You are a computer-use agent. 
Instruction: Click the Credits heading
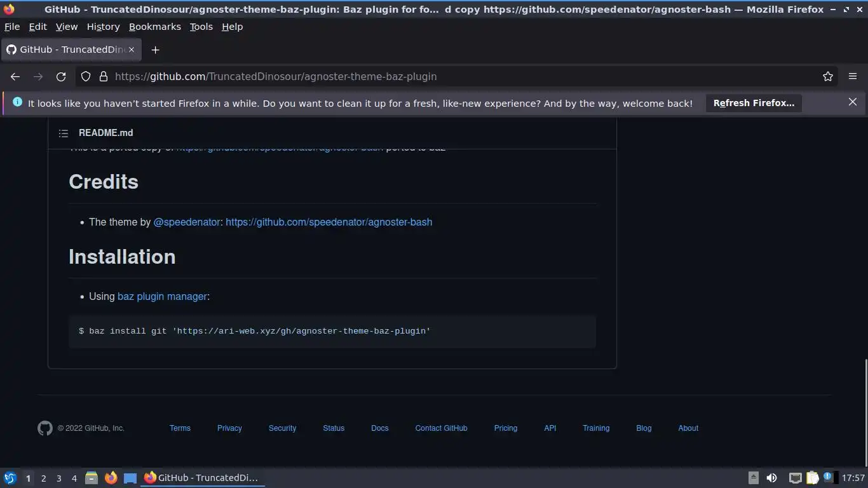coord(104,182)
